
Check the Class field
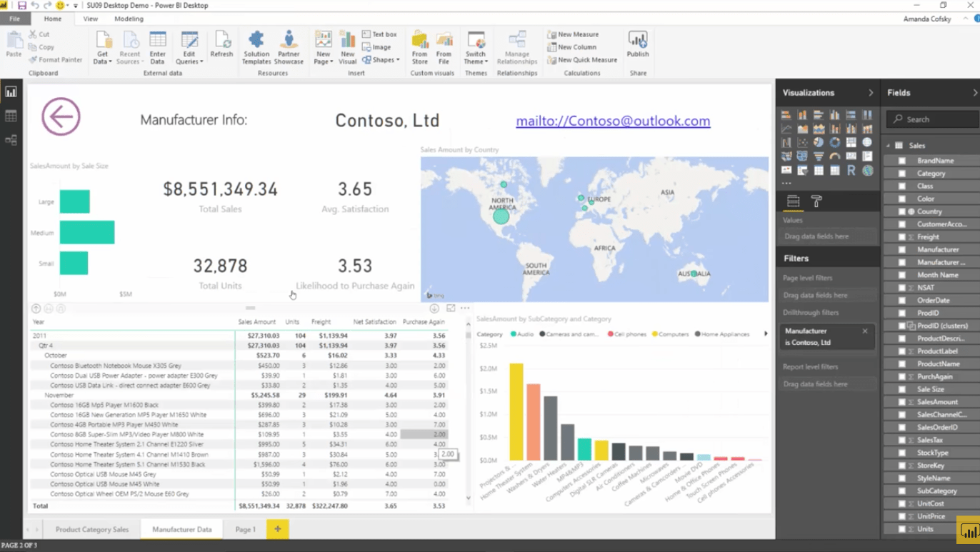902,186
